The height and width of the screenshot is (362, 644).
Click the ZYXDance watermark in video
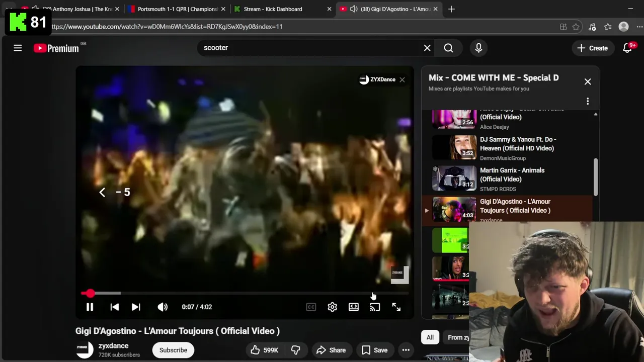[x=400, y=275]
